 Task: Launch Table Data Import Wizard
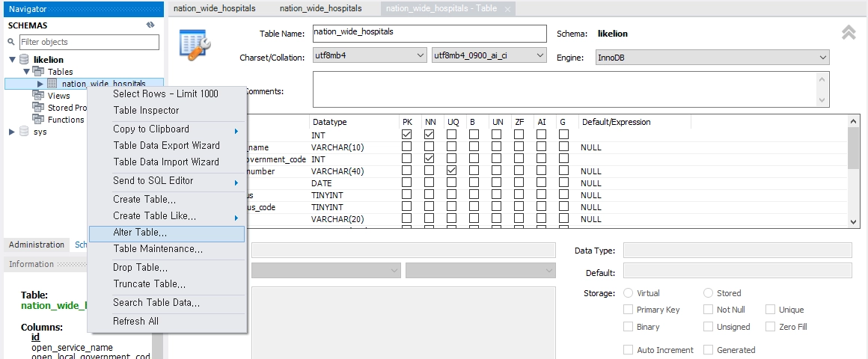pos(167,162)
